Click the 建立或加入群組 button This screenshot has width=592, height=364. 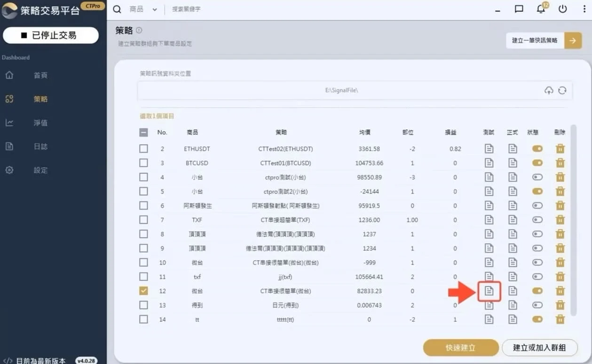[x=539, y=348]
